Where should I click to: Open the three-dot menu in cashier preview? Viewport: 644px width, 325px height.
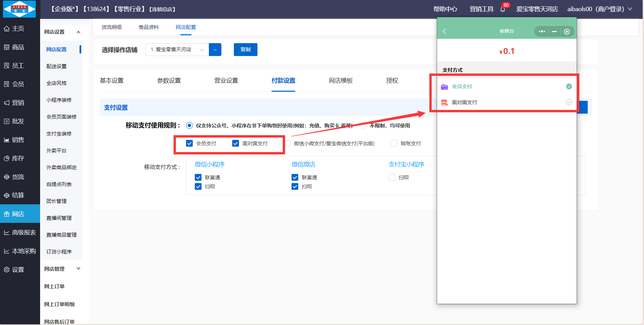pos(542,31)
